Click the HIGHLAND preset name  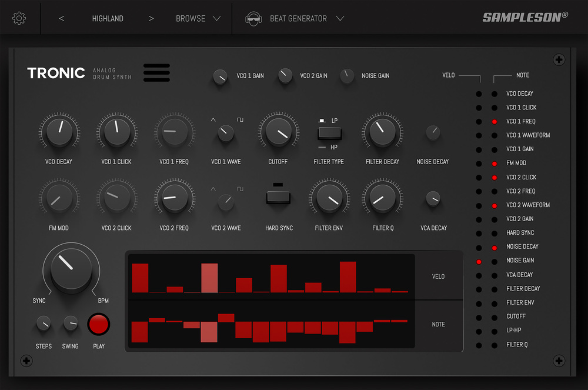point(108,18)
